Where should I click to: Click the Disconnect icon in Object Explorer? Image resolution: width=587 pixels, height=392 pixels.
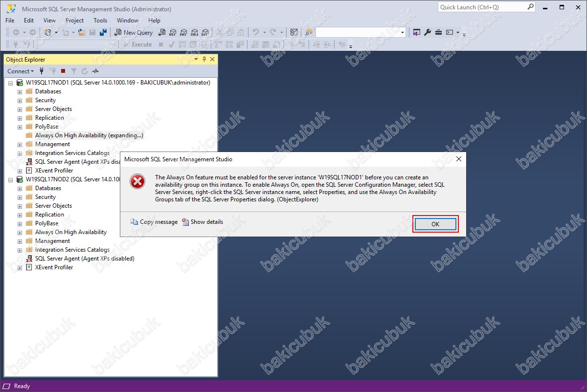click(x=52, y=71)
